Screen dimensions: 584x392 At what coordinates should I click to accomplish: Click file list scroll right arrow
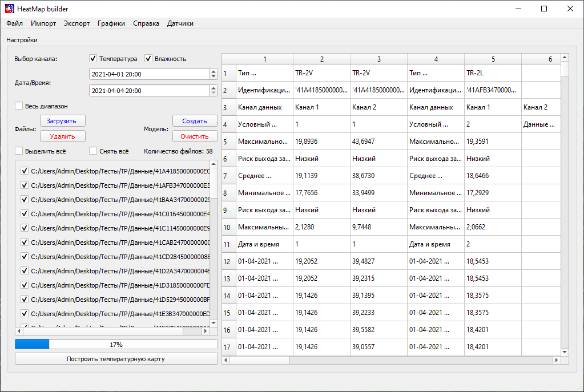[x=206, y=330]
